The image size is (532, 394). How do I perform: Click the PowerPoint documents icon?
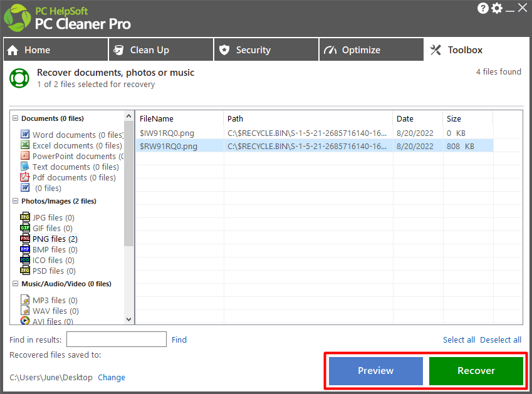point(25,155)
